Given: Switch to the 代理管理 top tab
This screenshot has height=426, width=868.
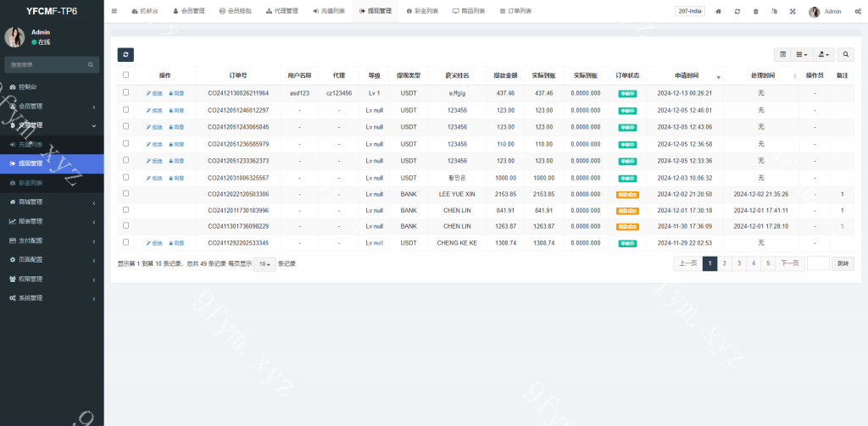Looking at the screenshot, I should pyautogui.click(x=281, y=11).
